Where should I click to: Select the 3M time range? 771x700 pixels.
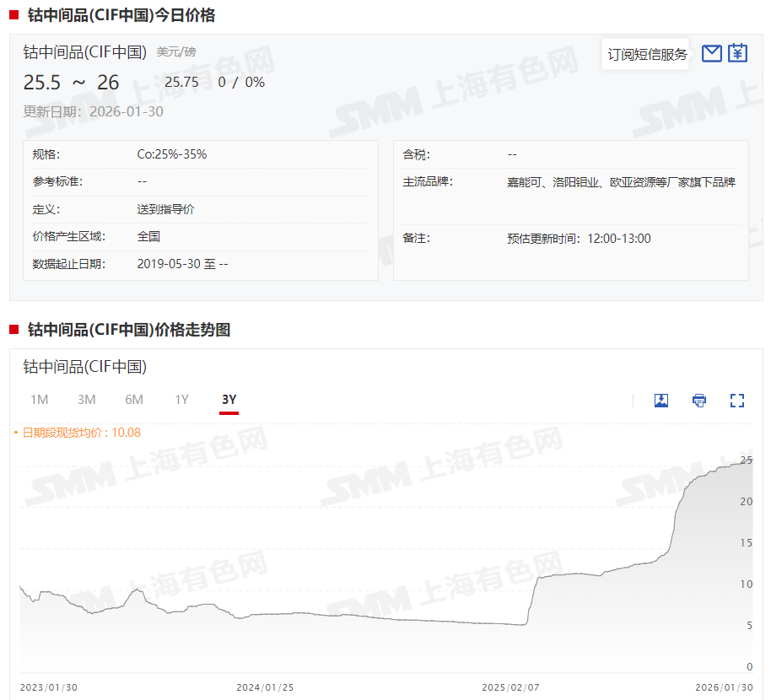click(x=86, y=400)
